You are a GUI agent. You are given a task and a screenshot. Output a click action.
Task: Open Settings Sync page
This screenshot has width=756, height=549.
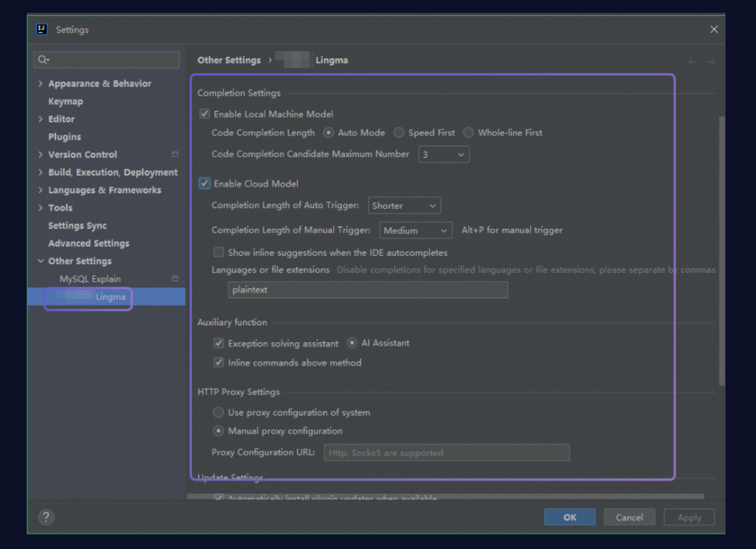(77, 226)
